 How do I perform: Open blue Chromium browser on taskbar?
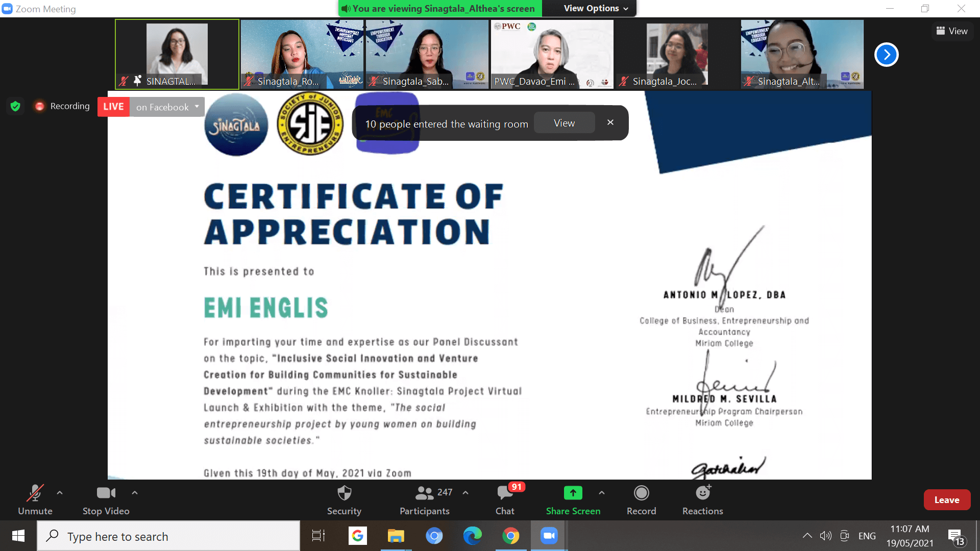(434, 536)
